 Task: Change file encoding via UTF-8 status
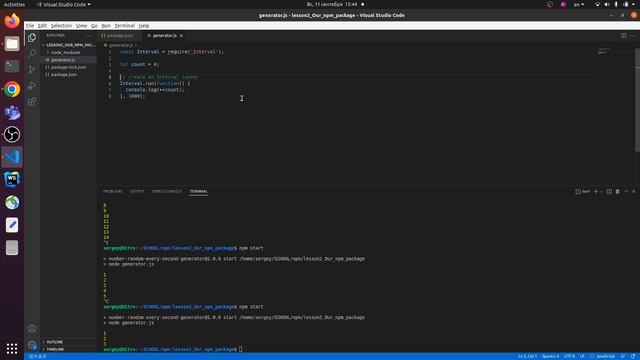(569, 356)
